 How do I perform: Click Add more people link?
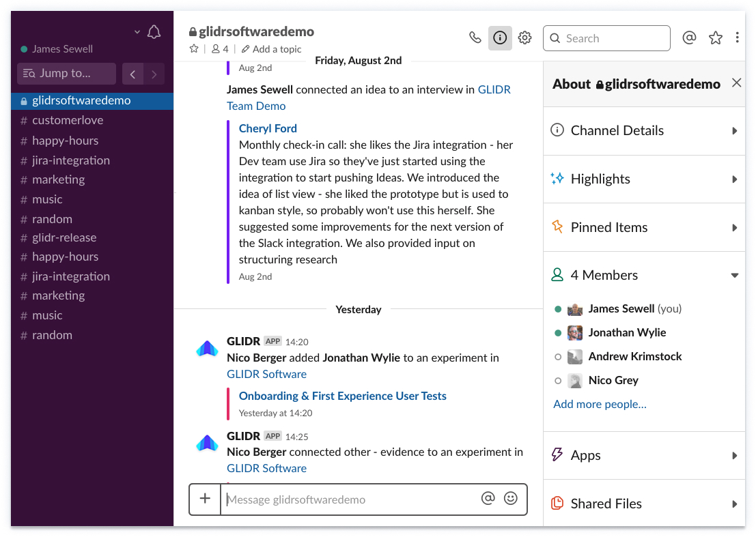[600, 404]
